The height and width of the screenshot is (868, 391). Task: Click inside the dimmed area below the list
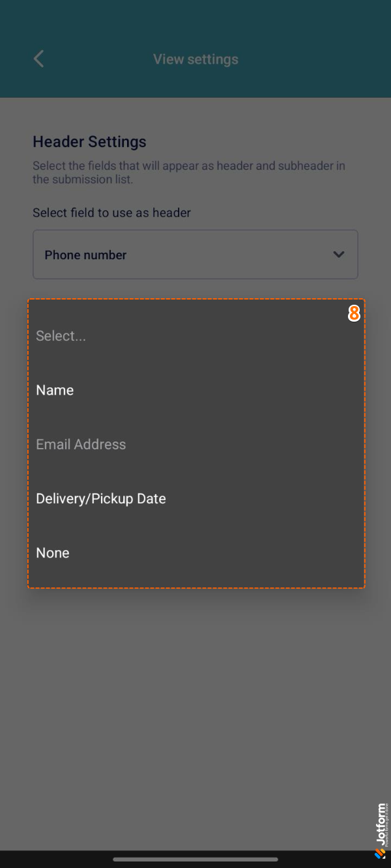click(195, 684)
